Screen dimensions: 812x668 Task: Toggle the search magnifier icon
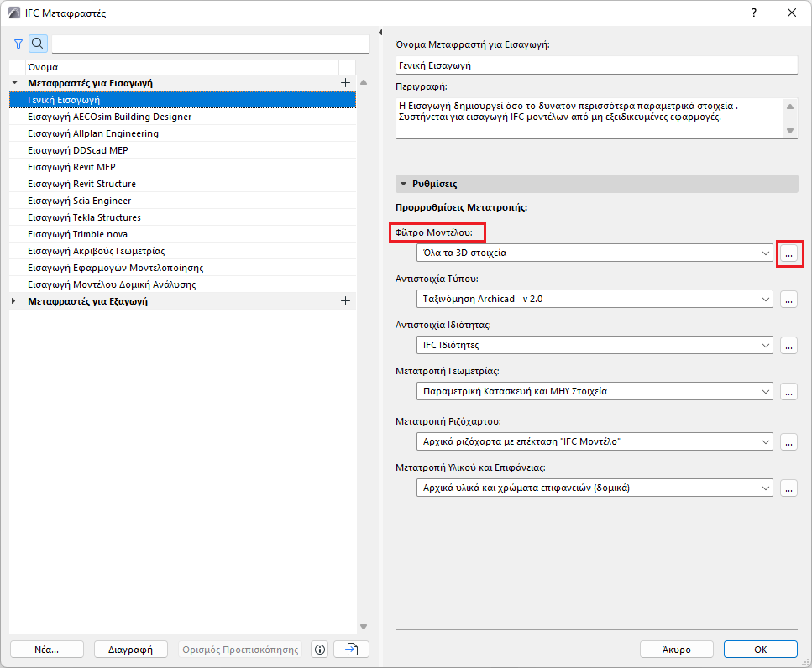point(38,44)
